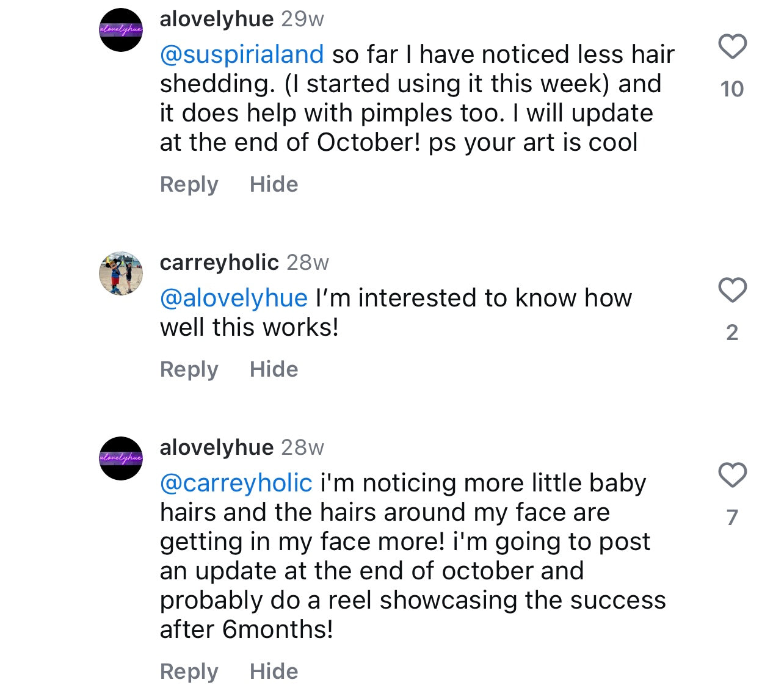This screenshot has height=699, width=784.
Task: Hide carreyholic's comment
Action: click(x=274, y=369)
